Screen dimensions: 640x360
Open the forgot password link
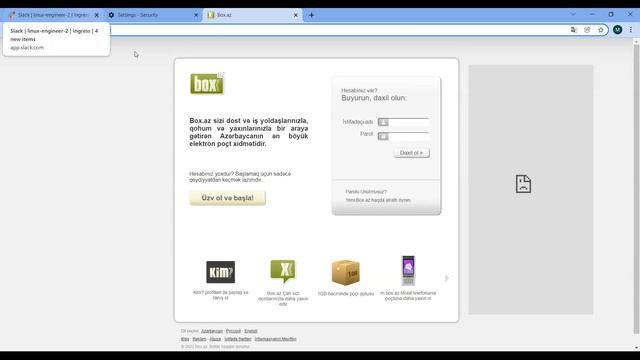(x=366, y=192)
